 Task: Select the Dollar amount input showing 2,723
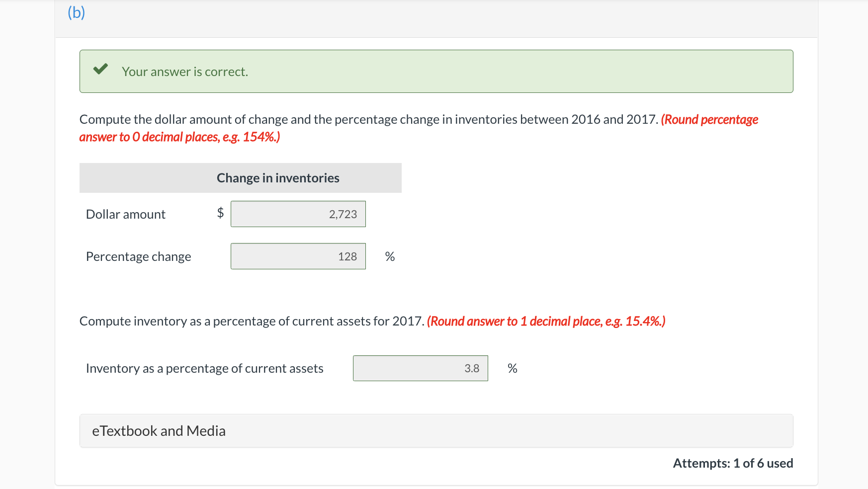click(x=298, y=214)
